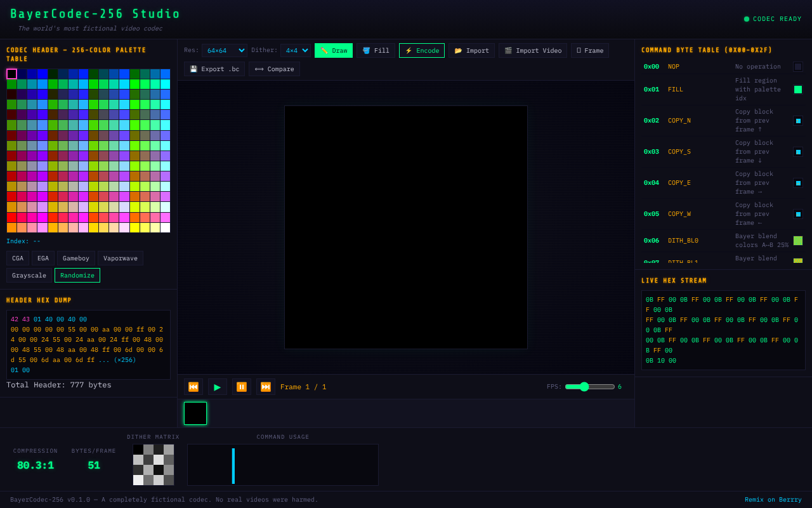Open the Import folder button
This screenshot has width=812, height=508.
471,51
